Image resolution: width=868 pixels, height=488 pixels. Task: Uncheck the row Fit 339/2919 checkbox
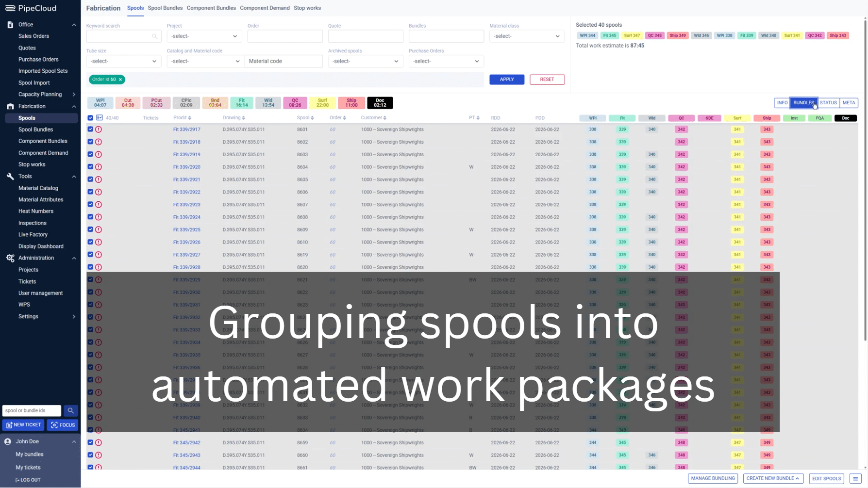coord(90,154)
